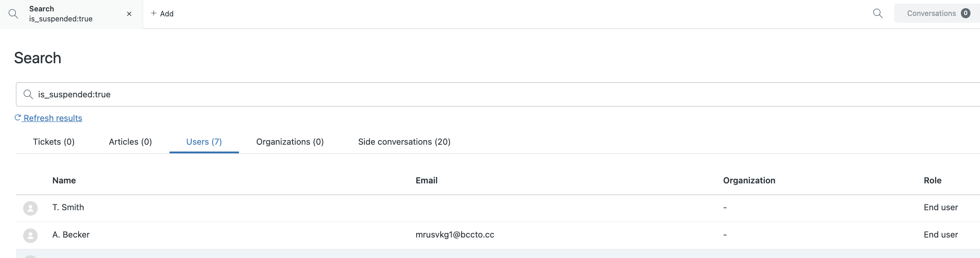Click the magnifier icon inside the search field
The width and height of the screenshot is (980, 258).
[28, 94]
